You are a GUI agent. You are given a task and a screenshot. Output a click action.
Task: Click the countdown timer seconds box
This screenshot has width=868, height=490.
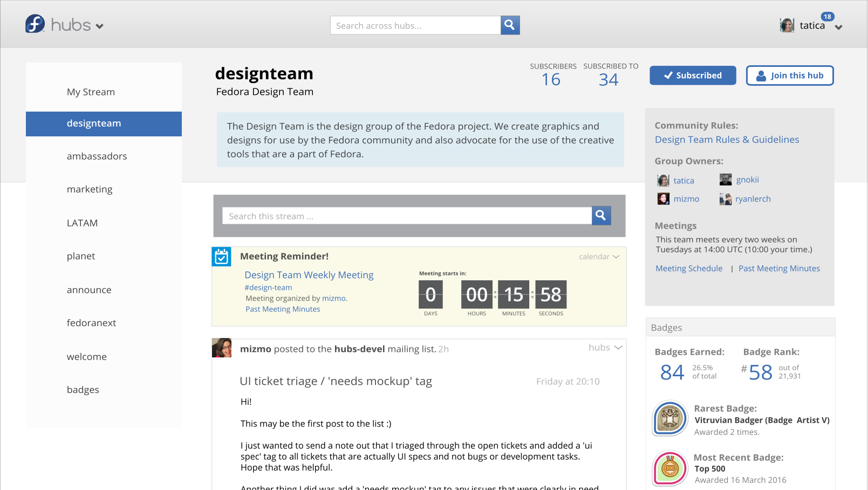coord(551,294)
